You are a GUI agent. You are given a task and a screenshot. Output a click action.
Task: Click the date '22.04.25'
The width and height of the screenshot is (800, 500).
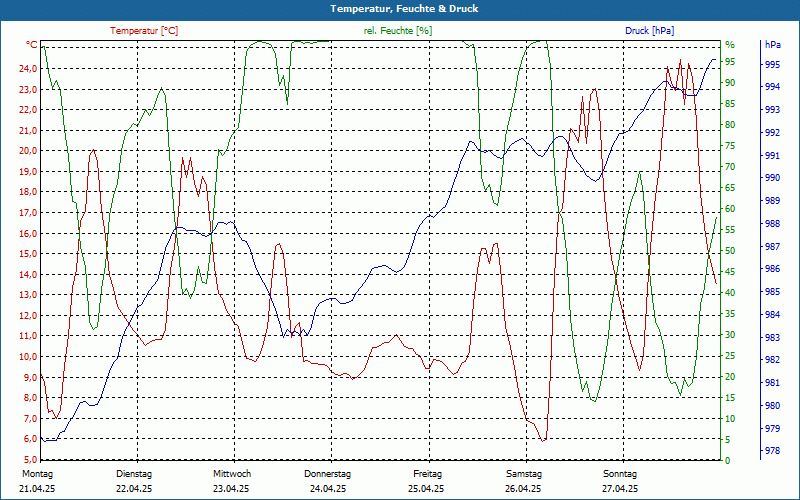click(x=134, y=489)
